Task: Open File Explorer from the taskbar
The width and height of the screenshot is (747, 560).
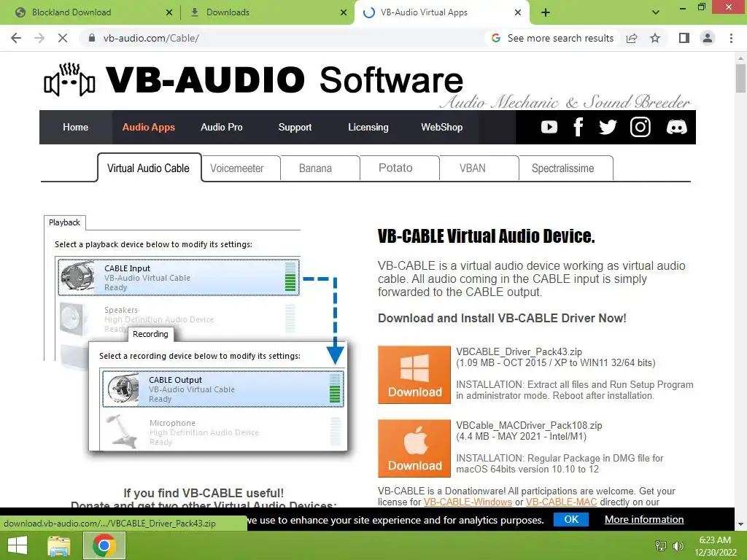Action: 58,545
